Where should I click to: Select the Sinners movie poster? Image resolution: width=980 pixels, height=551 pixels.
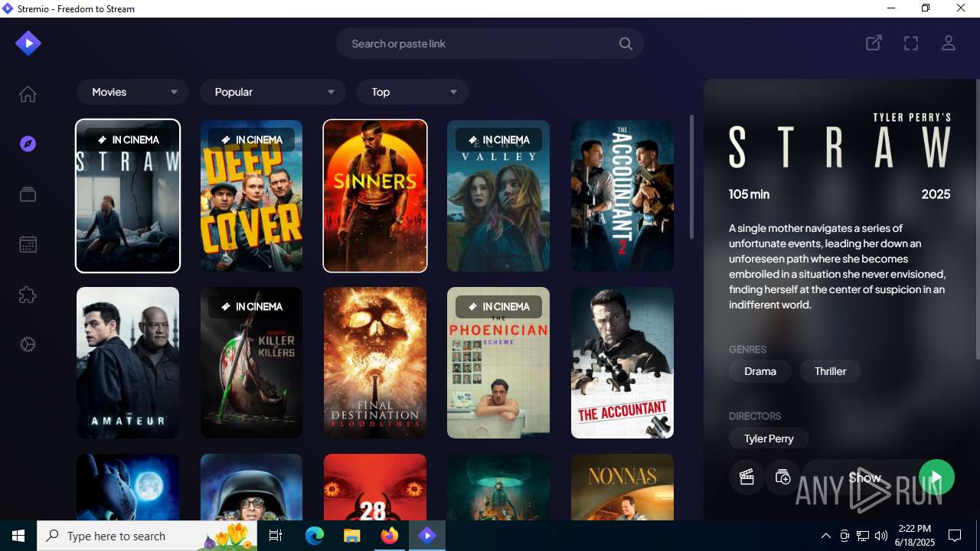375,196
